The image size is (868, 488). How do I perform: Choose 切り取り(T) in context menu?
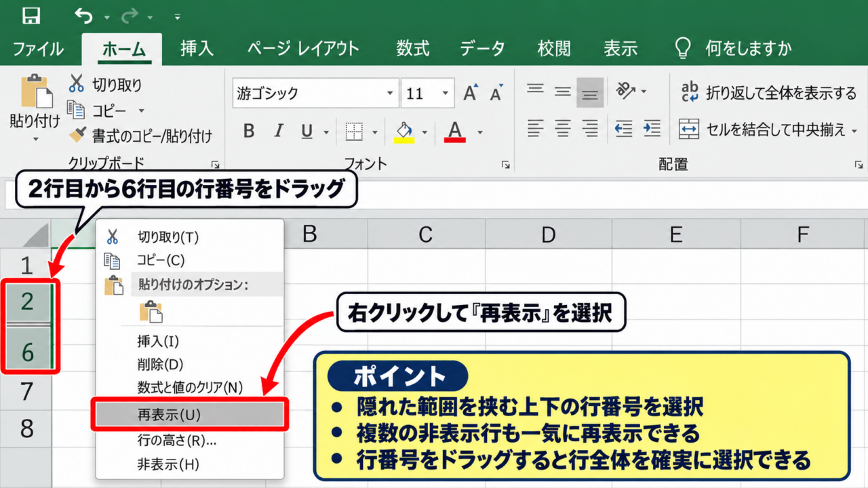[190, 237]
